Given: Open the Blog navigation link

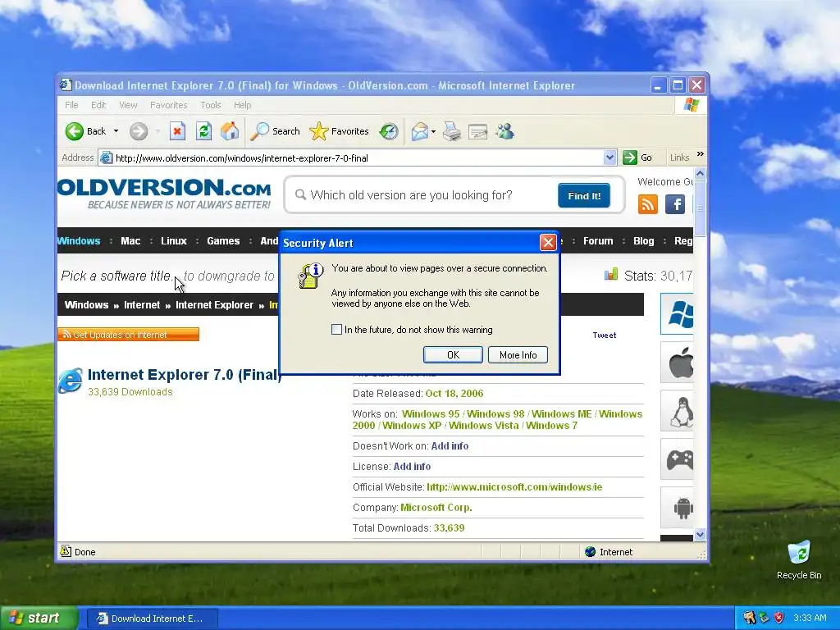Looking at the screenshot, I should click(643, 241).
